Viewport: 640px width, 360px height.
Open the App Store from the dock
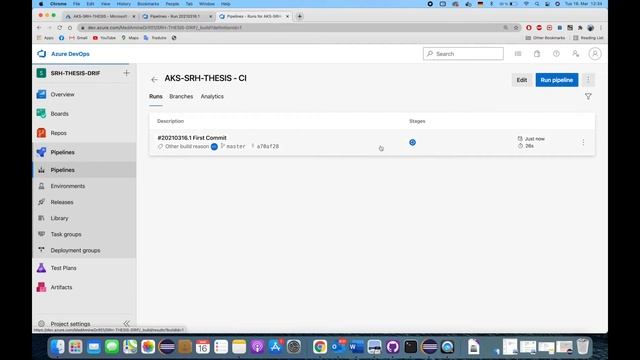pyautogui.click(x=276, y=347)
